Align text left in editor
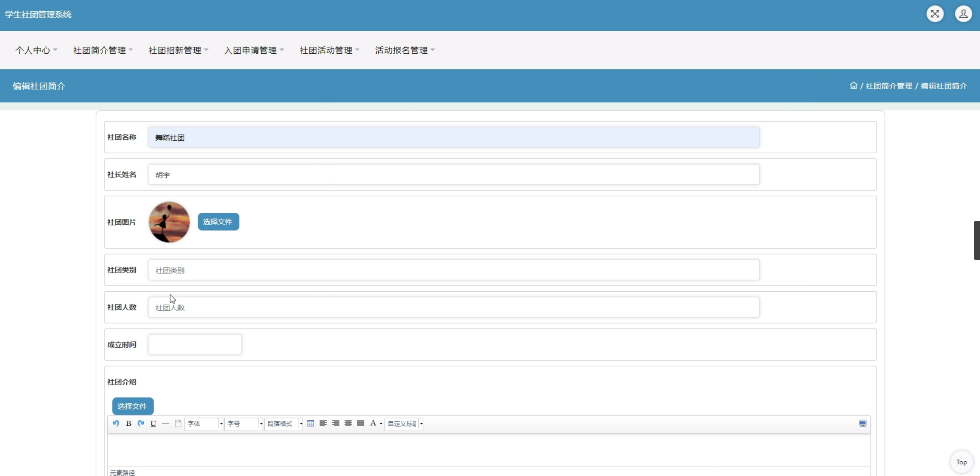Image resolution: width=980 pixels, height=476 pixels. tap(323, 423)
